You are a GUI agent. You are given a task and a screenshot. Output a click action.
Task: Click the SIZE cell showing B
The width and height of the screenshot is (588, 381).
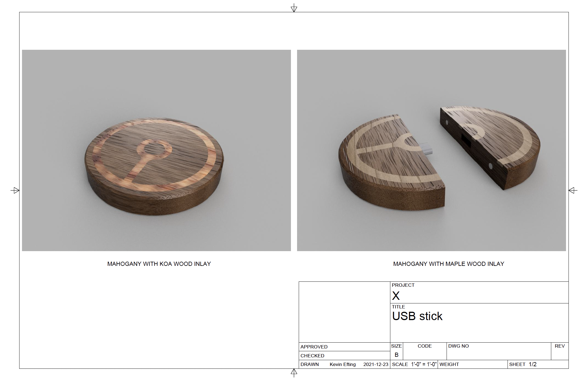396,355
